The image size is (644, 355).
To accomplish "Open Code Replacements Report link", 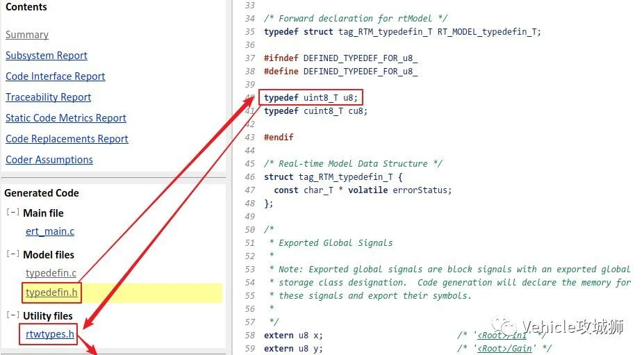I will tap(67, 139).
